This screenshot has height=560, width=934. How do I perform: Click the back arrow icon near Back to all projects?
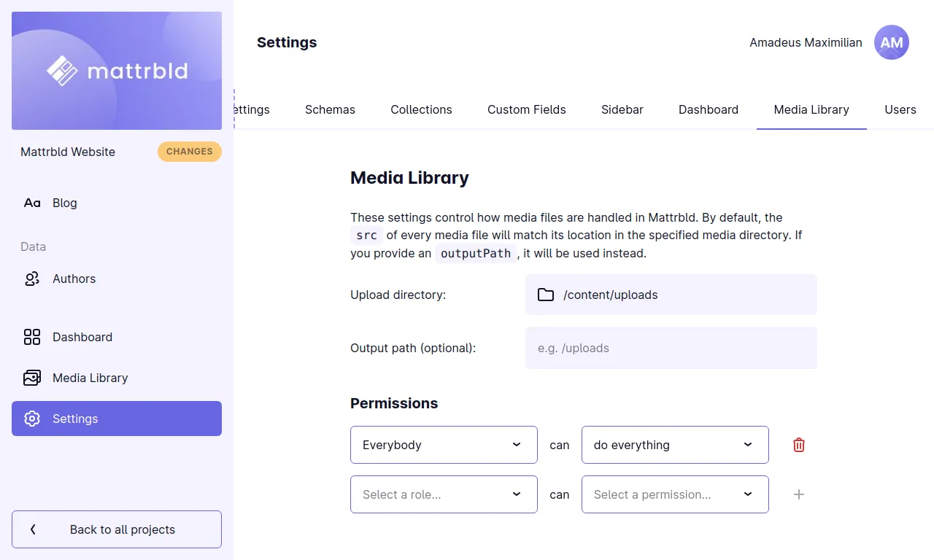[33, 529]
